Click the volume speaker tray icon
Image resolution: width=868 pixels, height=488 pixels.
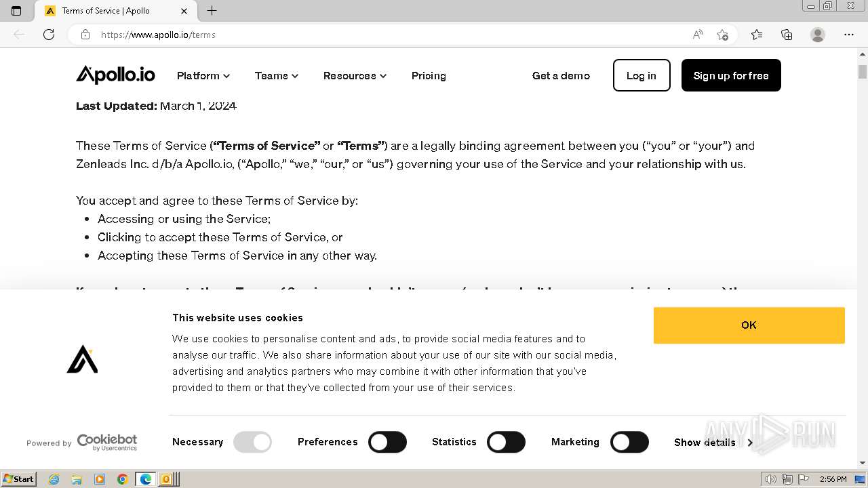tap(771, 479)
